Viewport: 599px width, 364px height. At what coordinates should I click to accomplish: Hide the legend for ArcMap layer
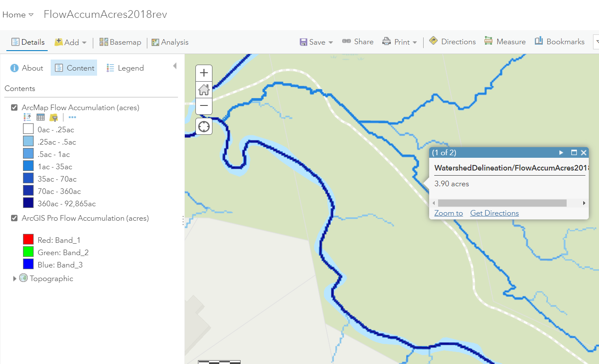point(28,117)
